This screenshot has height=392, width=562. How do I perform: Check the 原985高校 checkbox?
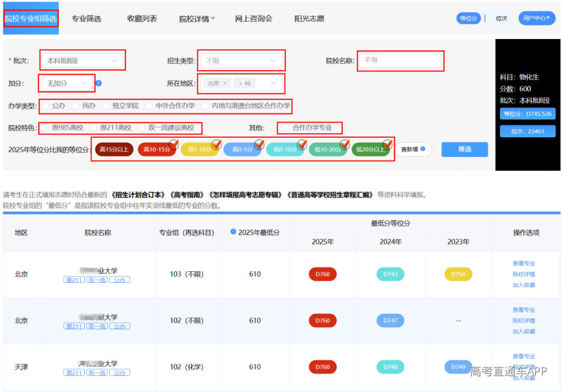tap(45, 127)
